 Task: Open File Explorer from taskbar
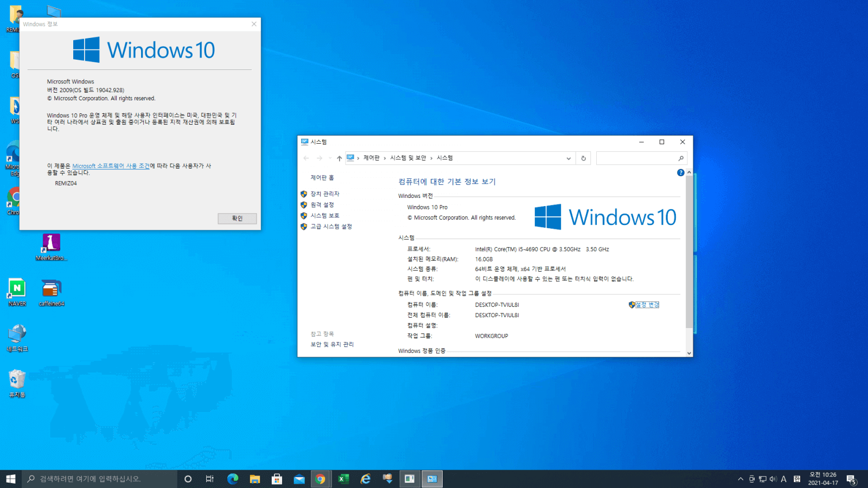pyautogui.click(x=255, y=479)
